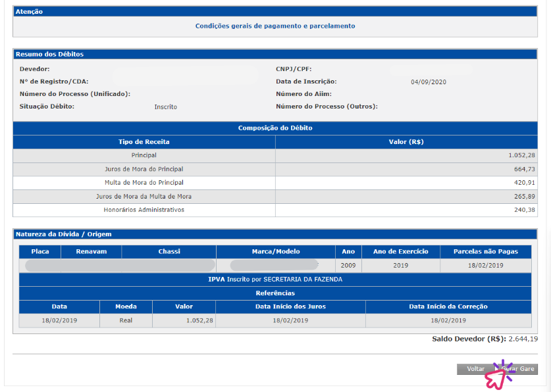Click value 664,73 in the debt table
This screenshot has height=392, width=551.
click(x=524, y=169)
